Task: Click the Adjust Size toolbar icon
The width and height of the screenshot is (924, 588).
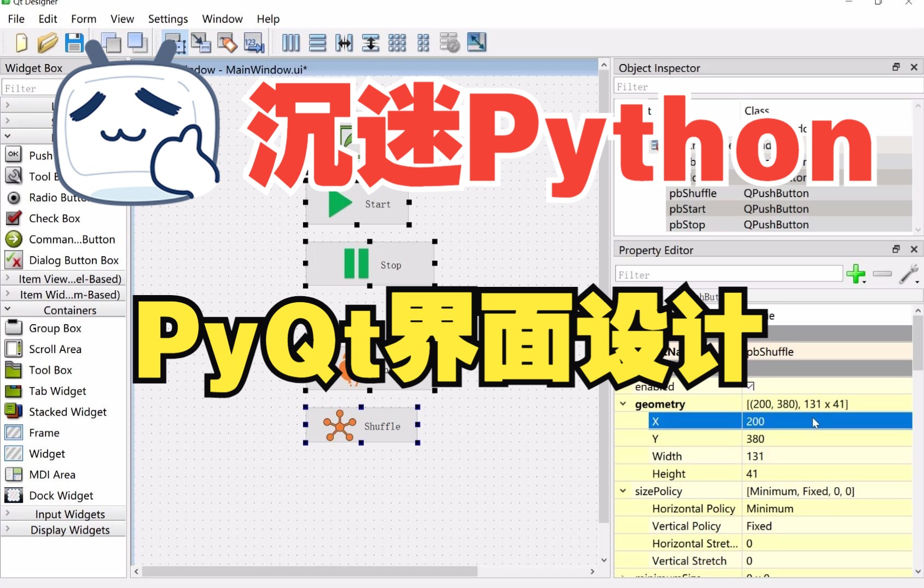Action: click(x=476, y=43)
